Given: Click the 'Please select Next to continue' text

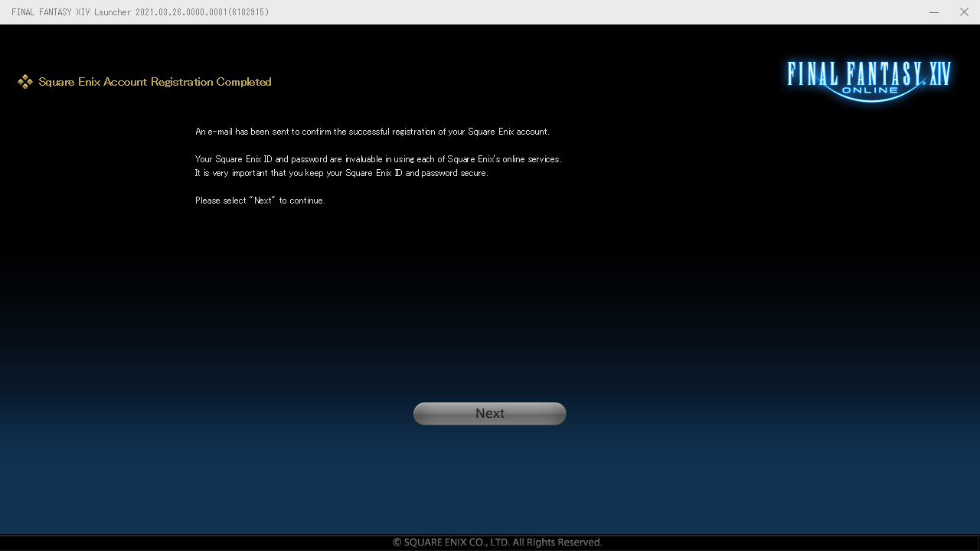Looking at the screenshot, I should (x=260, y=200).
